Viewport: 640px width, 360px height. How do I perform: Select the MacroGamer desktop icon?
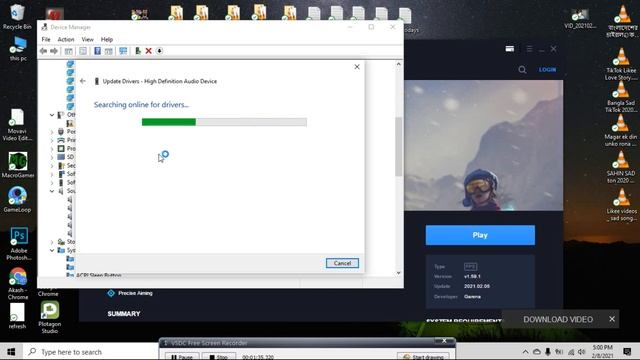[x=18, y=164]
